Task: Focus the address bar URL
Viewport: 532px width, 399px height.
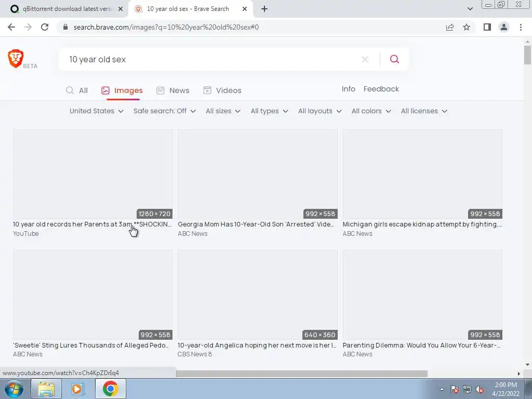Action: pos(166,27)
